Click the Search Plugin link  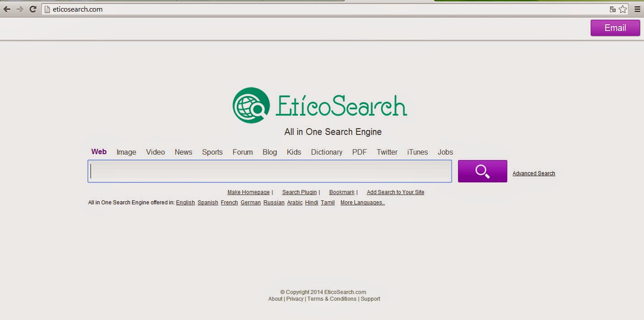tap(299, 192)
